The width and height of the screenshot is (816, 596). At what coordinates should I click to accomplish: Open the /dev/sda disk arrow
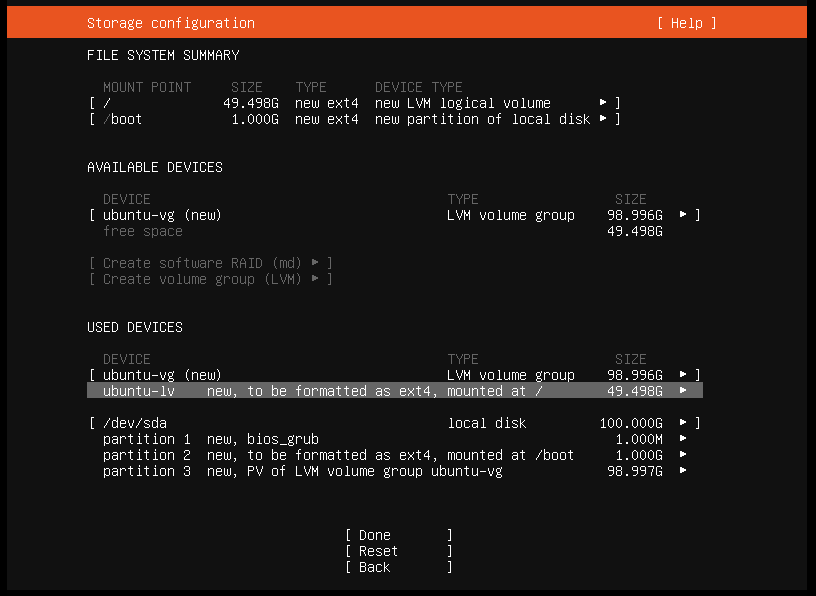683,423
